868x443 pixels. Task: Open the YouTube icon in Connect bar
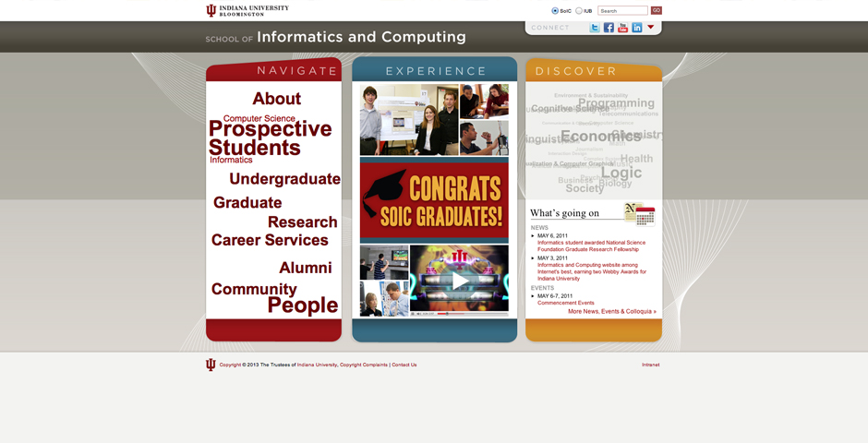(x=622, y=28)
